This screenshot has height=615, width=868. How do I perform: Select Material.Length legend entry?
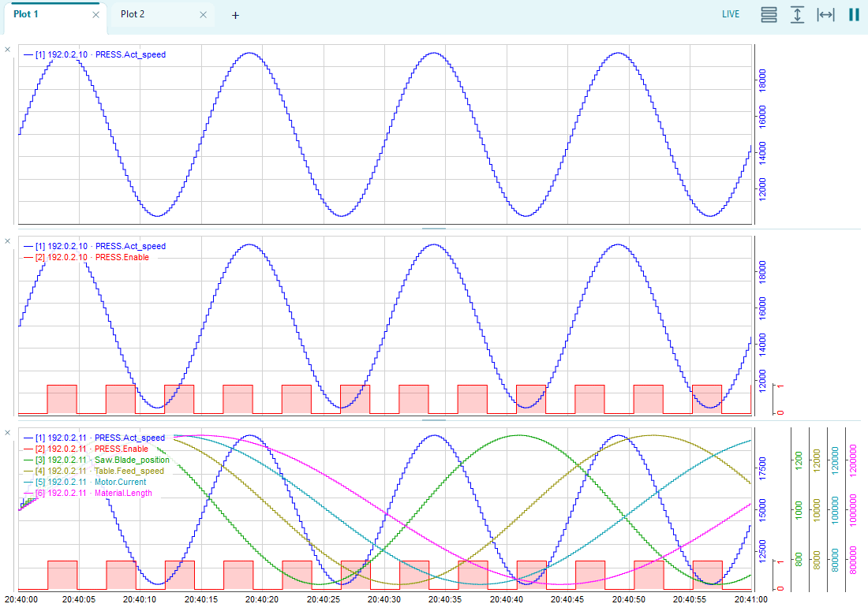point(88,494)
